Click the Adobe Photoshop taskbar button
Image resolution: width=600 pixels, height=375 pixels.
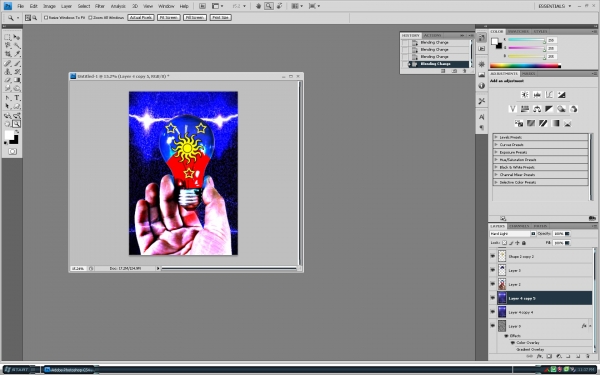[x=69, y=370]
